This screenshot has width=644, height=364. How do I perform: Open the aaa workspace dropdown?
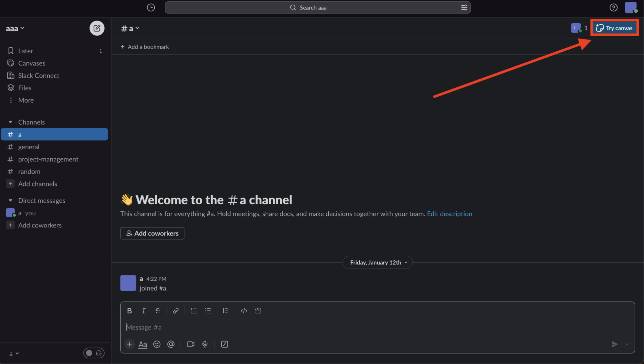(x=15, y=28)
